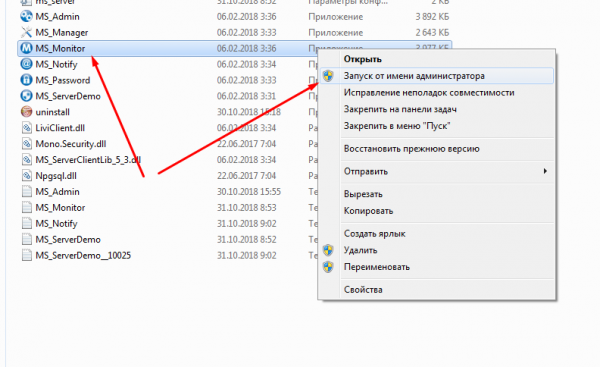Select Открыть from context menu
Image resolution: width=600 pixels, height=367 pixels.
362,59
